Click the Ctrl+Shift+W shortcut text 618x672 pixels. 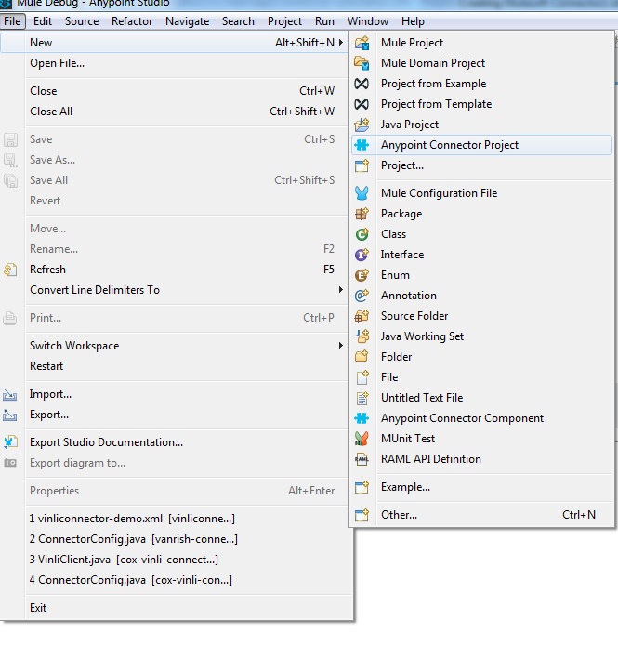point(302,112)
